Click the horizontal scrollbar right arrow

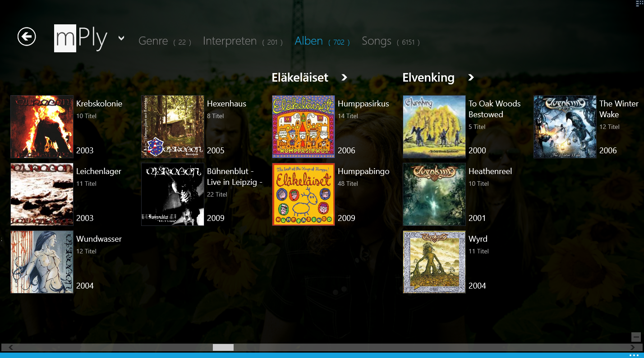pos(632,347)
